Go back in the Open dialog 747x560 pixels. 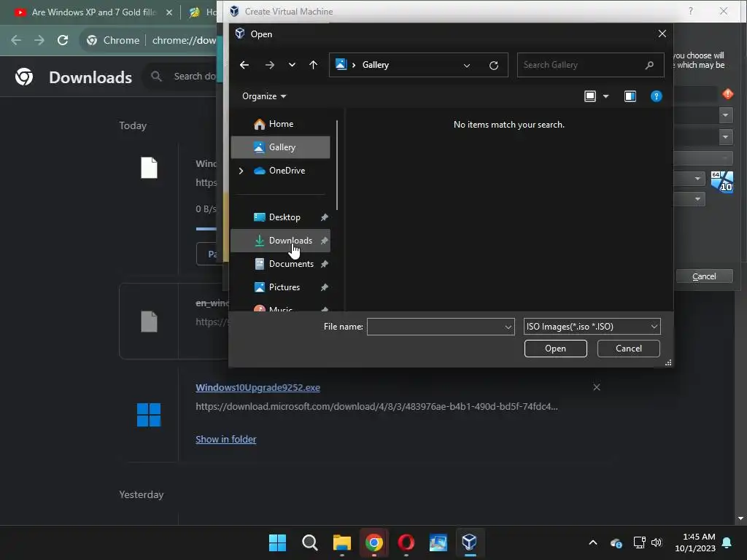pyautogui.click(x=244, y=65)
